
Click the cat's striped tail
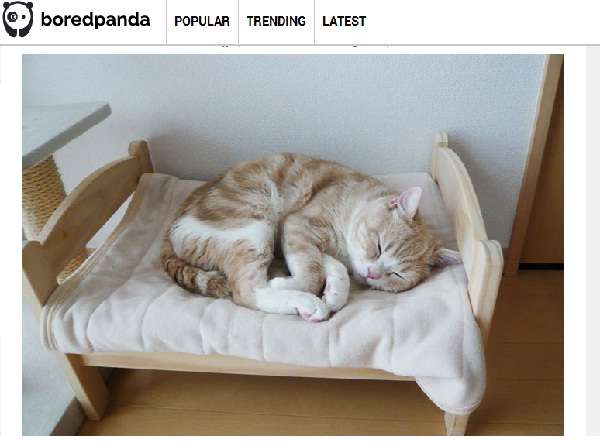(x=194, y=274)
